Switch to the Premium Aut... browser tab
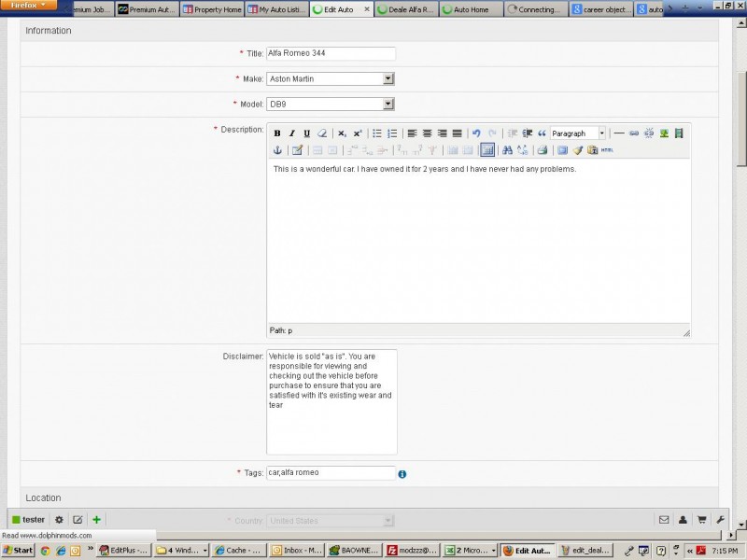Image resolution: width=747 pixels, height=560 pixels. pos(148,9)
